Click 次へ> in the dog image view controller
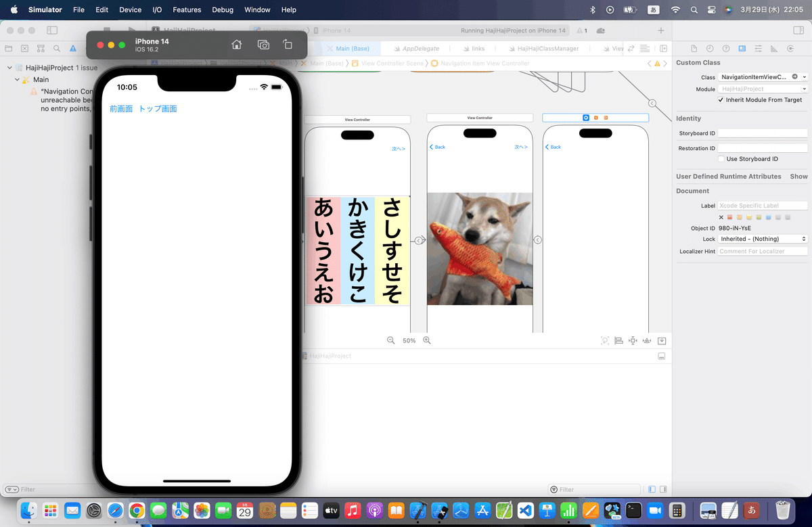812x527 pixels. click(520, 147)
